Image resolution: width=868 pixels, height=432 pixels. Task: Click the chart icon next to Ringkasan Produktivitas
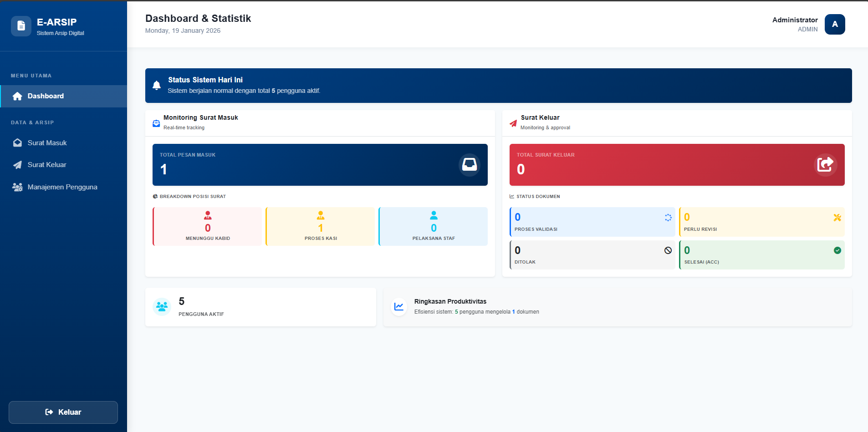click(398, 306)
